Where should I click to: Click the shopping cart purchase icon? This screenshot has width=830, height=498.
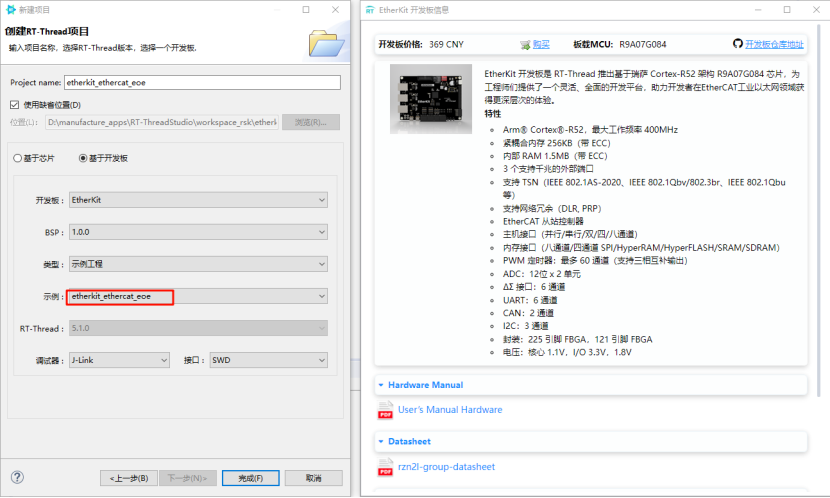tap(525, 45)
